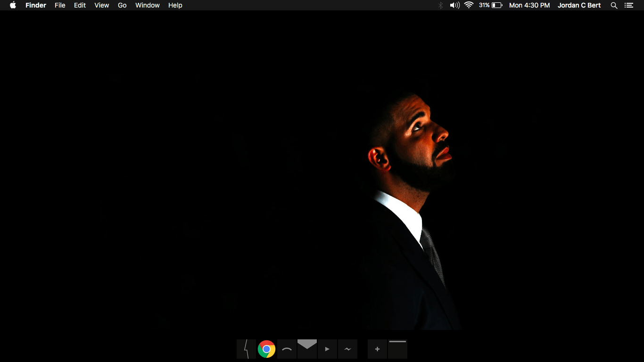Open the Edit menu
Screen dimensions: 644x362
click(x=80, y=5)
